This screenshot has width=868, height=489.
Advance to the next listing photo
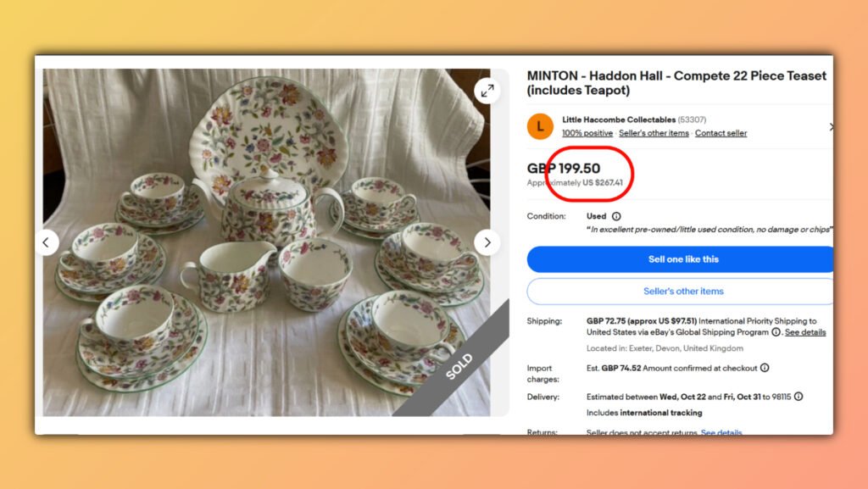[x=487, y=242]
